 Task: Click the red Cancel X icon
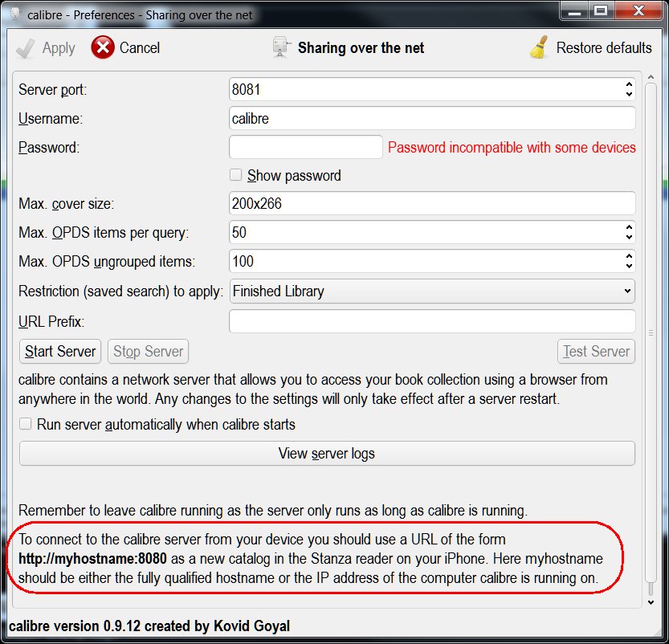[x=103, y=47]
